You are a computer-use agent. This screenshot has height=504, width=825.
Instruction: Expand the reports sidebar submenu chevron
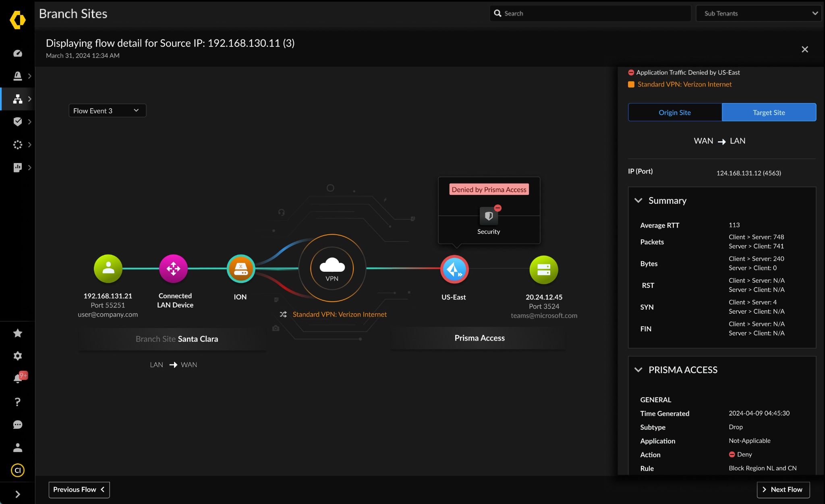point(29,167)
